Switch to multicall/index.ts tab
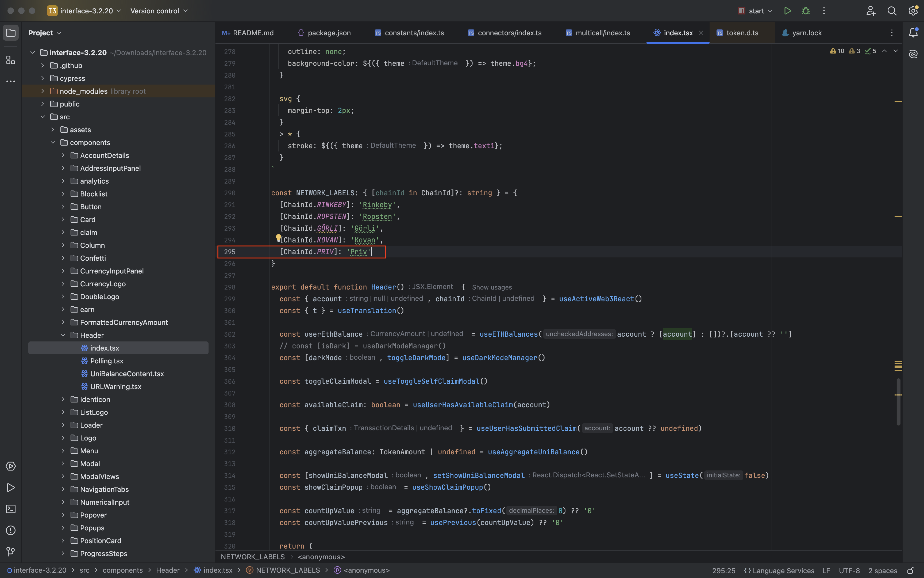This screenshot has height=578, width=924. pyautogui.click(x=598, y=33)
